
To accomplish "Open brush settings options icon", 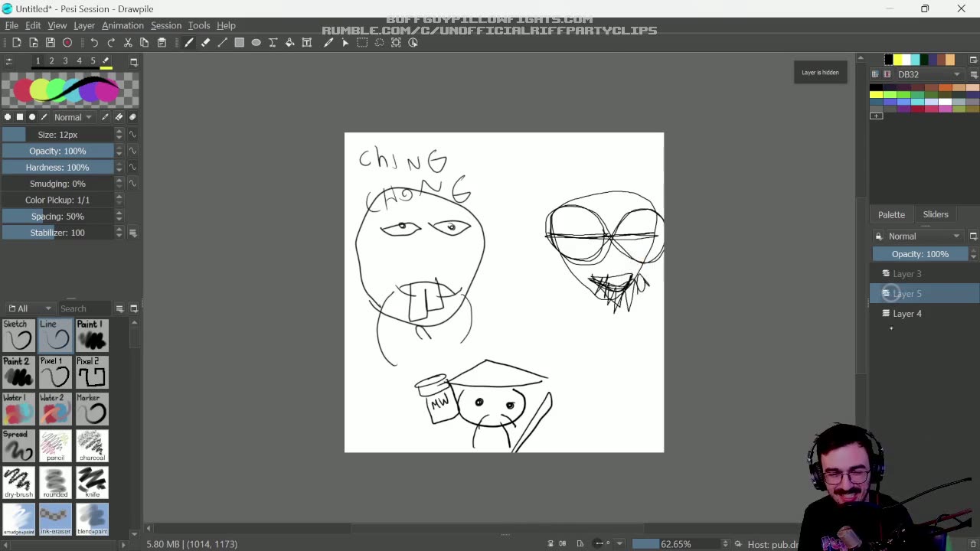I will tap(8, 61).
